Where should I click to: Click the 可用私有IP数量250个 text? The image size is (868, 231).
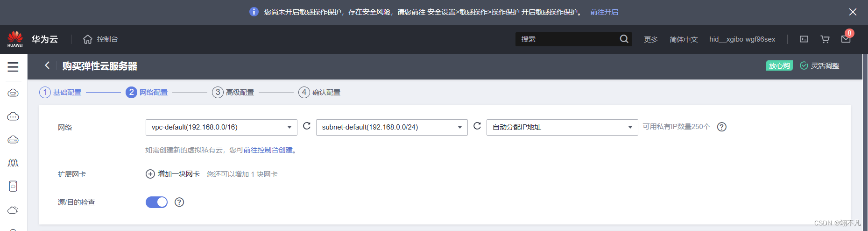click(x=676, y=127)
